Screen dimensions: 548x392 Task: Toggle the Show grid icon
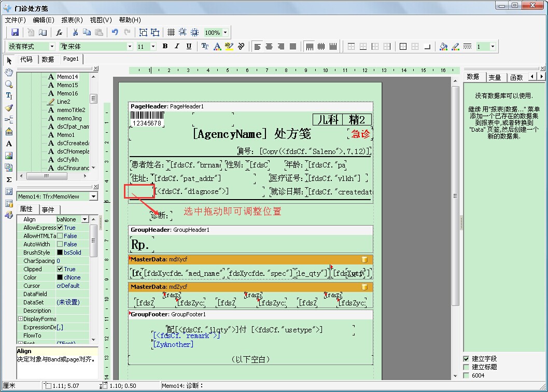tap(171, 33)
